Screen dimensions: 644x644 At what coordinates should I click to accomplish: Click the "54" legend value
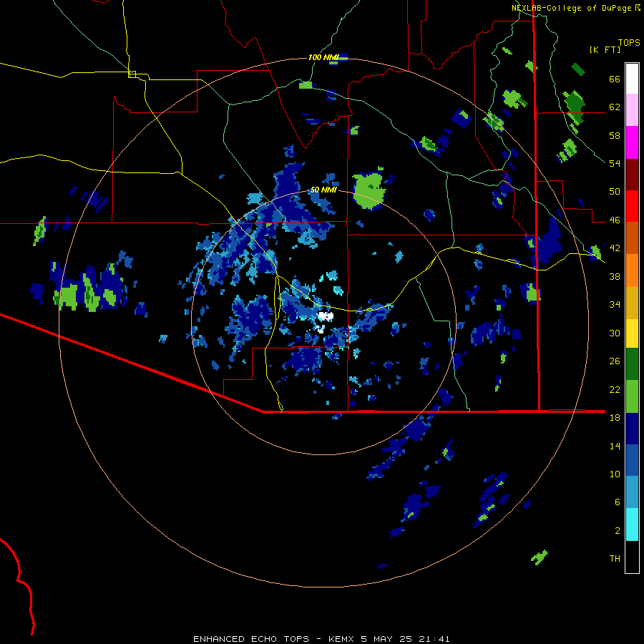[615, 163]
